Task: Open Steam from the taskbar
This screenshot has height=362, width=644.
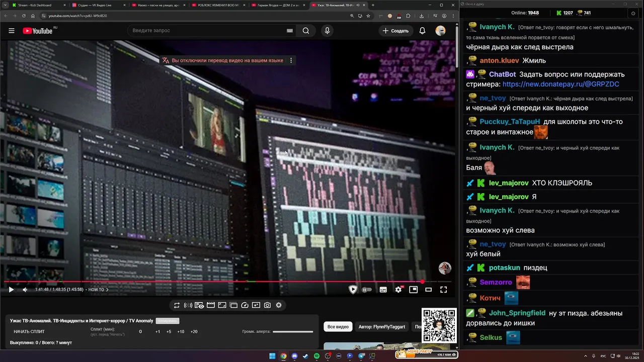Action: click(x=305, y=356)
